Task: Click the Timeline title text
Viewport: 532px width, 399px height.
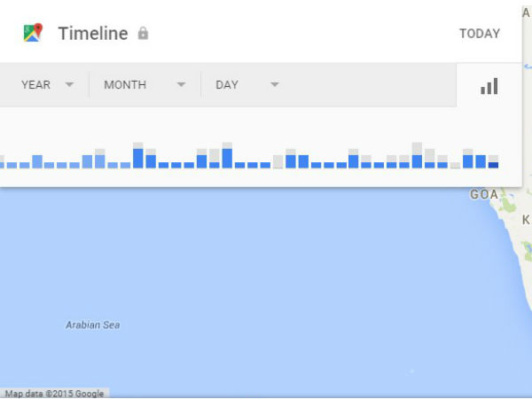Action: point(93,34)
